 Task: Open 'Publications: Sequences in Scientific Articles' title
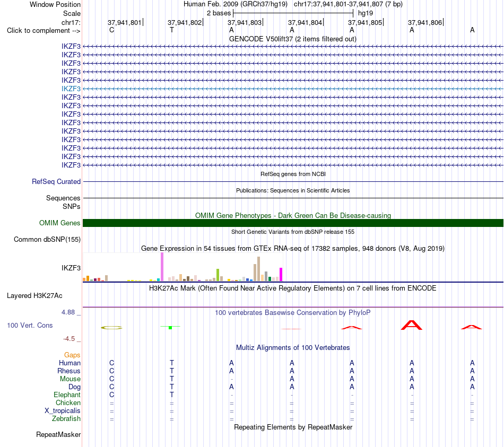(293, 190)
